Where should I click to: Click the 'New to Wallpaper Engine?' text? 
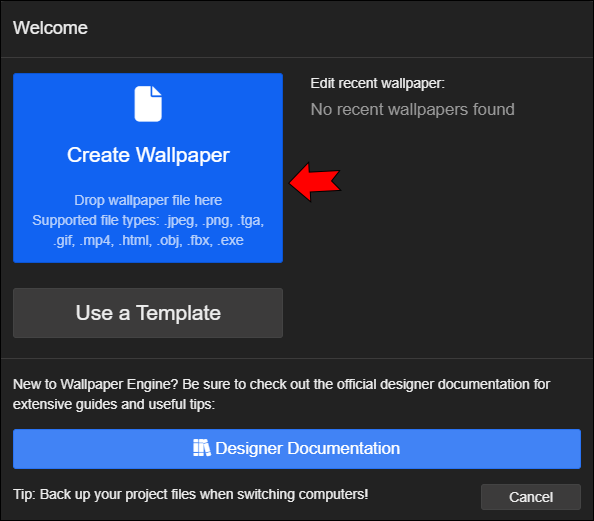pos(95,384)
